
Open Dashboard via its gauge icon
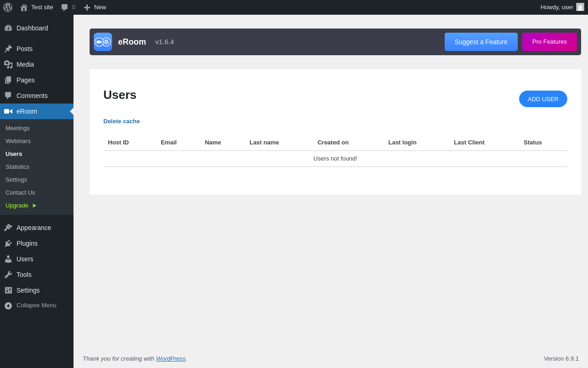pos(8,28)
